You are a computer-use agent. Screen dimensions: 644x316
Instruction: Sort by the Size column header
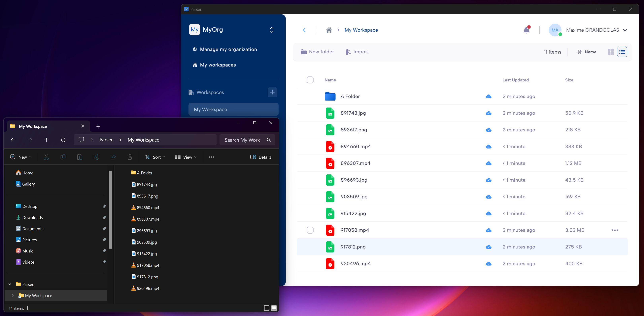(x=569, y=80)
